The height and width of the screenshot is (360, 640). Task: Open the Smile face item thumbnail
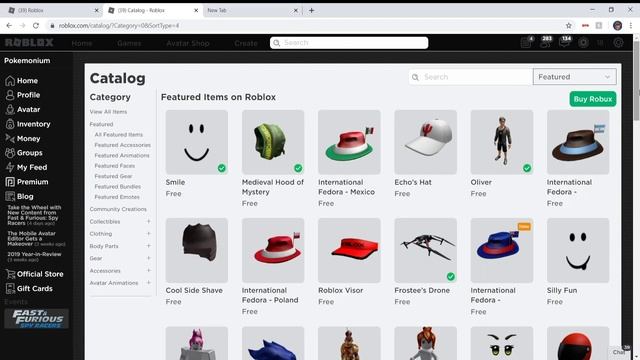pyautogui.click(x=197, y=142)
